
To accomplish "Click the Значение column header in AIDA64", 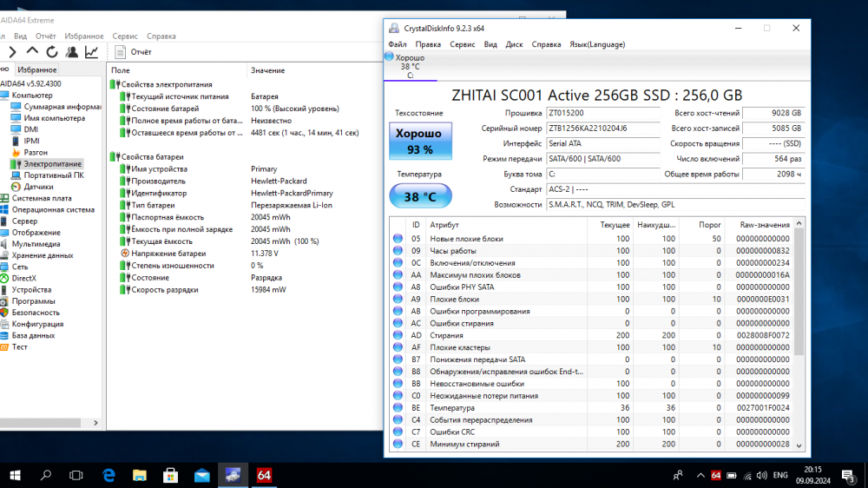I will tap(314, 70).
